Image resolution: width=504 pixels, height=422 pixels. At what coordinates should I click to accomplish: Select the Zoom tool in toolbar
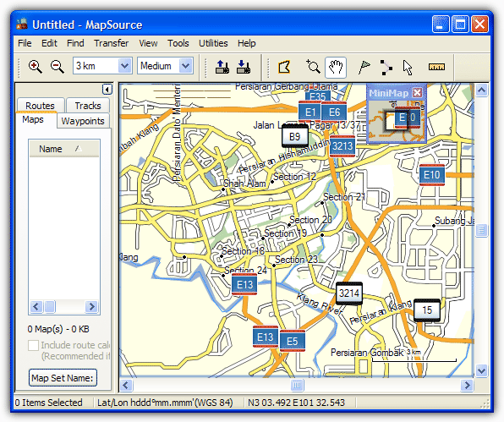(x=313, y=67)
